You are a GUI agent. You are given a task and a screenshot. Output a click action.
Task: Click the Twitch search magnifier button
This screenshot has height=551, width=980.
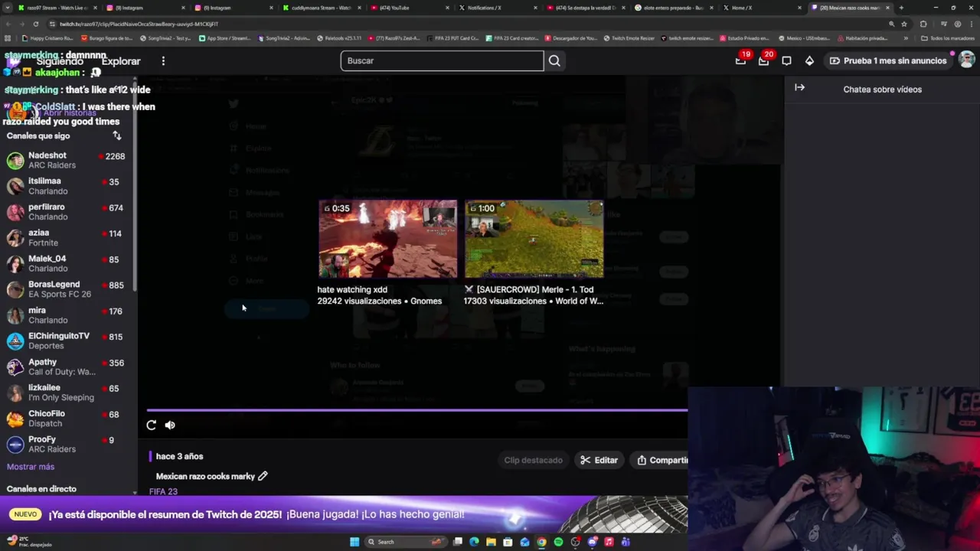[x=554, y=60]
